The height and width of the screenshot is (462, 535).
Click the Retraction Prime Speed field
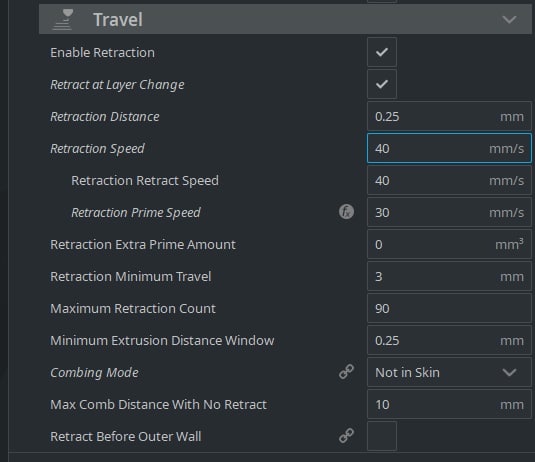tap(449, 212)
